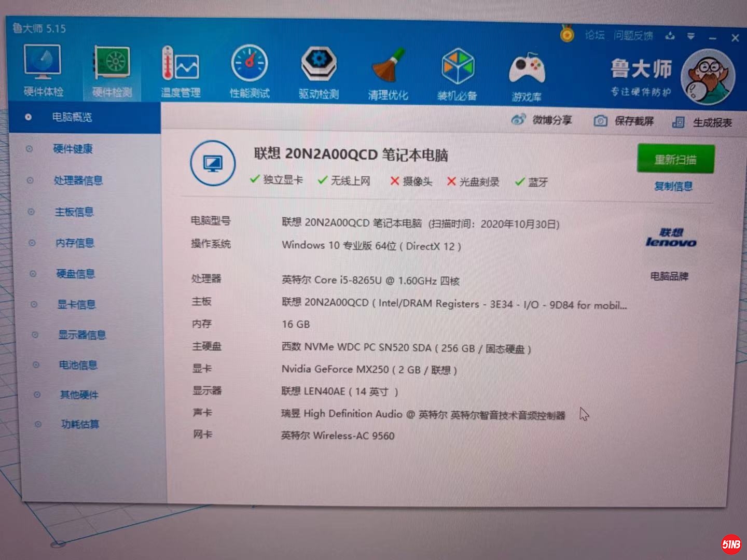Image resolution: width=747 pixels, height=560 pixels.
Task: Click the NVMe WDC PC SN520 disk text
Action: 406,348
